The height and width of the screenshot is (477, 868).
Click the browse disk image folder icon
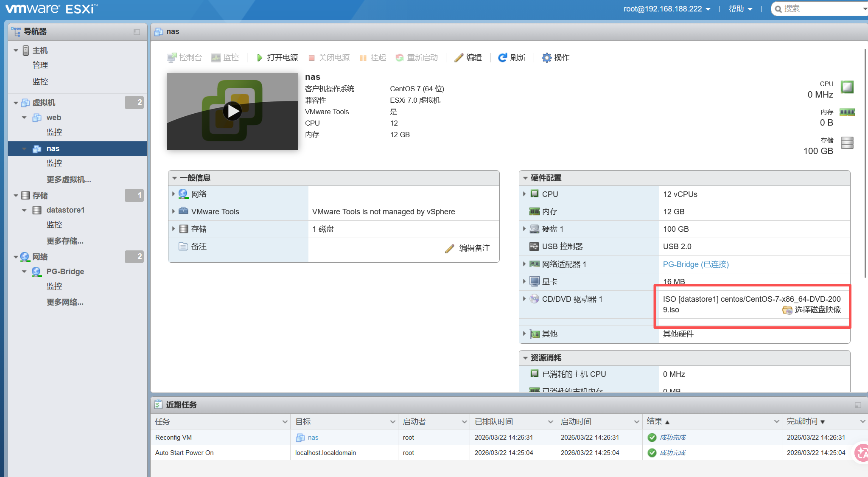pyautogui.click(x=787, y=310)
